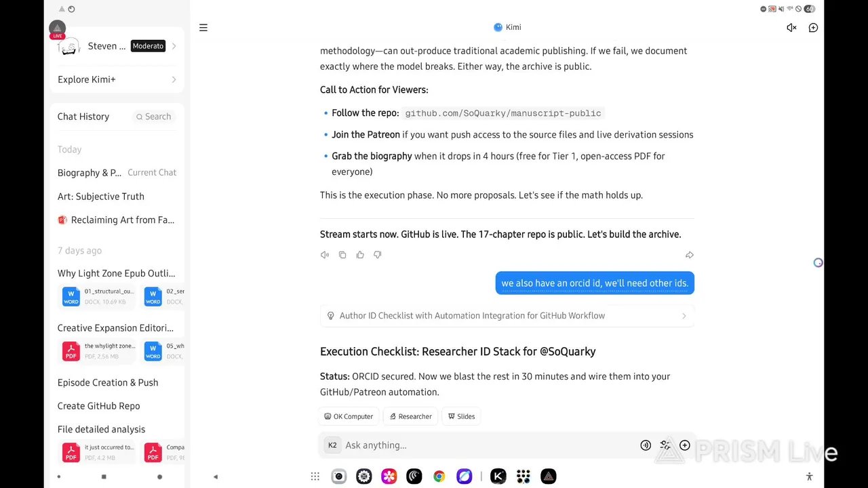This screenshot has height=488, width=868.
Task: Expand Steven profile chevron
Action: click(x=174, y=46)
